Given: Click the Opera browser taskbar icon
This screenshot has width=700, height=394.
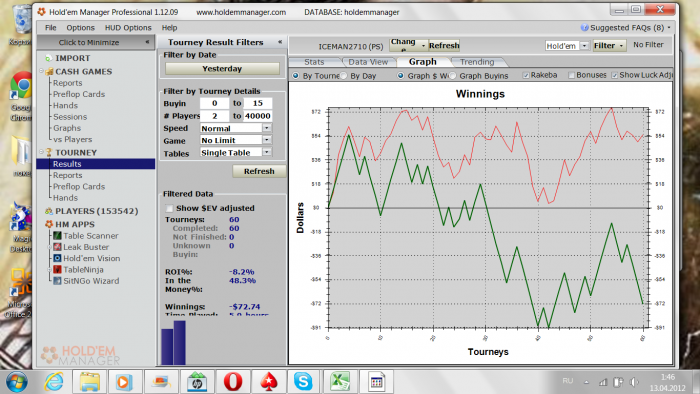Looking at the screenshot, I should tap(233, 382).
